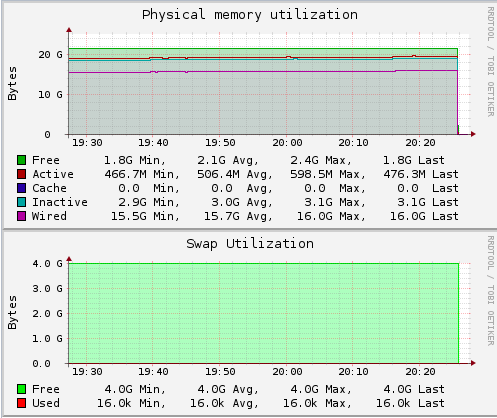Click the green Free memory legend swatch
This screenshot has height=418, width=497.
(21, 160)
